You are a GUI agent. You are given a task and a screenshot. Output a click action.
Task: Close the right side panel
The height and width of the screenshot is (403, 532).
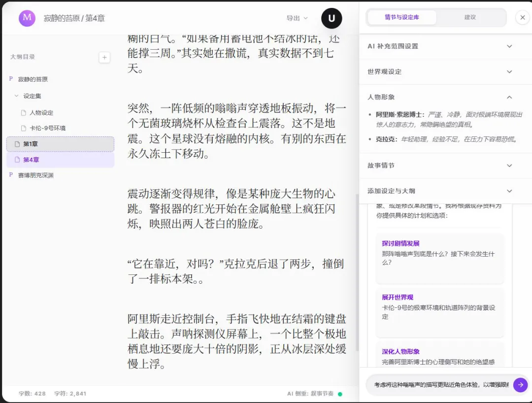click(x=523, y=17)
